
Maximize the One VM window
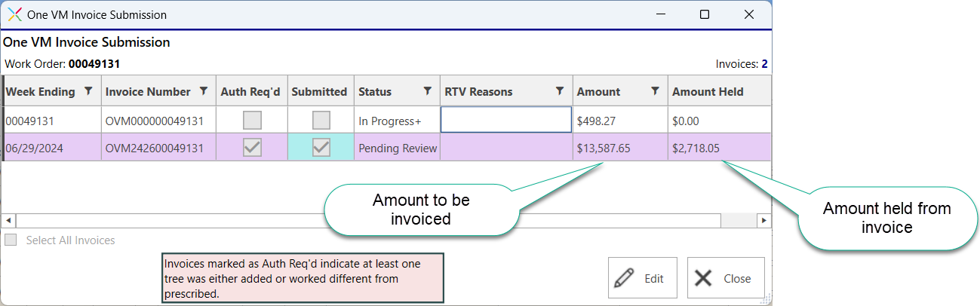(705, 14)
